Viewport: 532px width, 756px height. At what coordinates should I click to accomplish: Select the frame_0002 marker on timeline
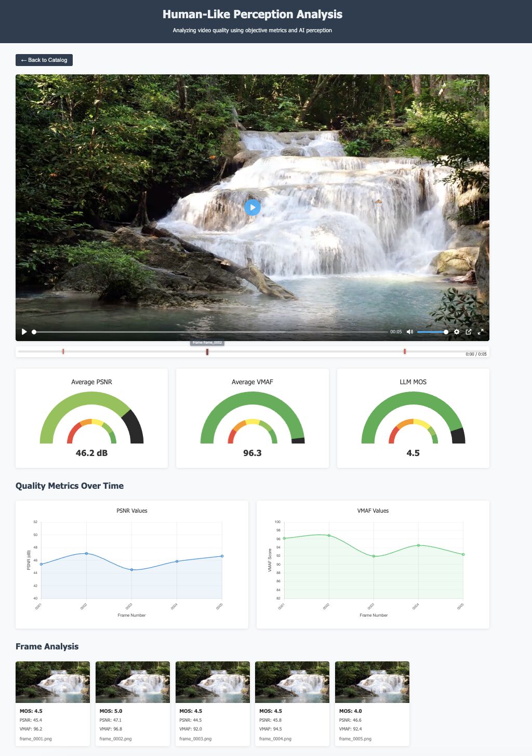pyautogui.click(x=207, y=352)
